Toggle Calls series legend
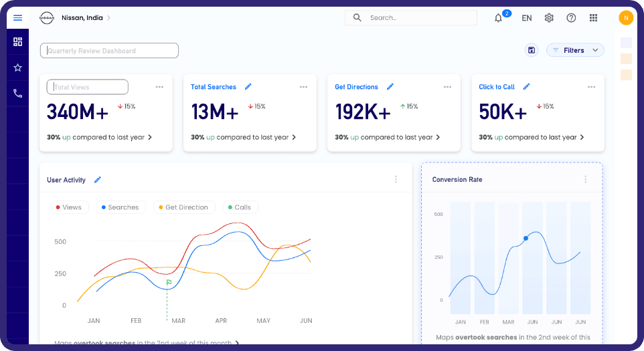This screenshot has width=644, height=351. click(x=240, y=207)
